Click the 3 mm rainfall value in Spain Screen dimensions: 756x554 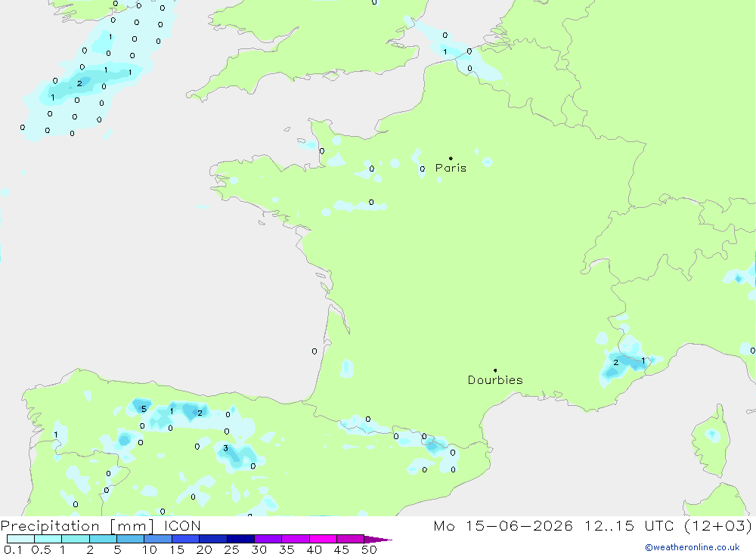(x=225, y=448)
